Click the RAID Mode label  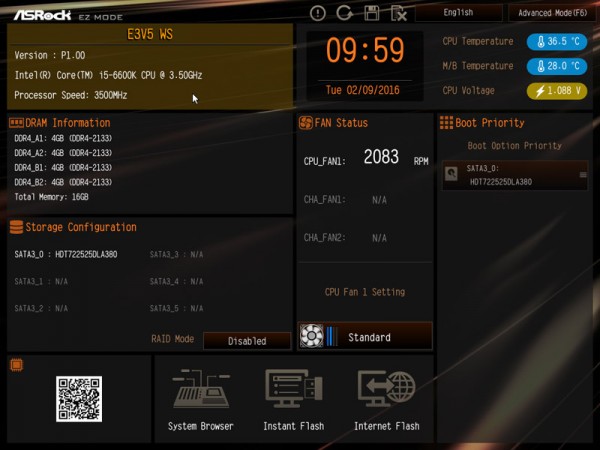pos(173,339)
